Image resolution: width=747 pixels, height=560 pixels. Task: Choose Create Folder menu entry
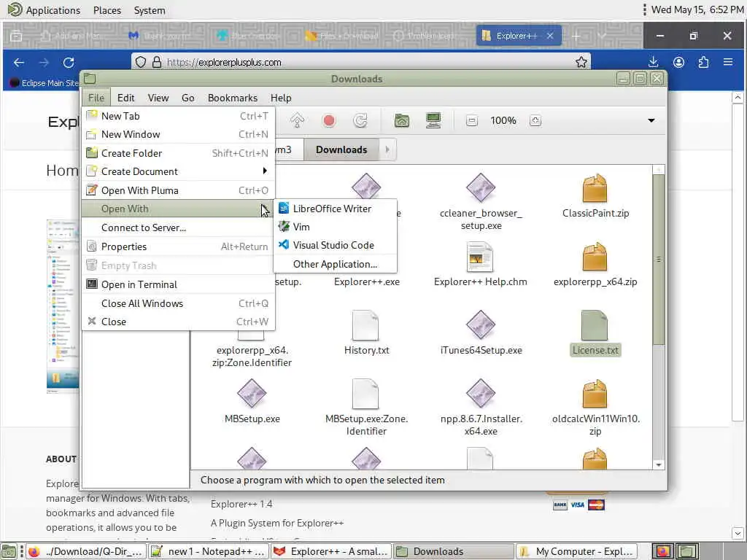pos(178,153)
